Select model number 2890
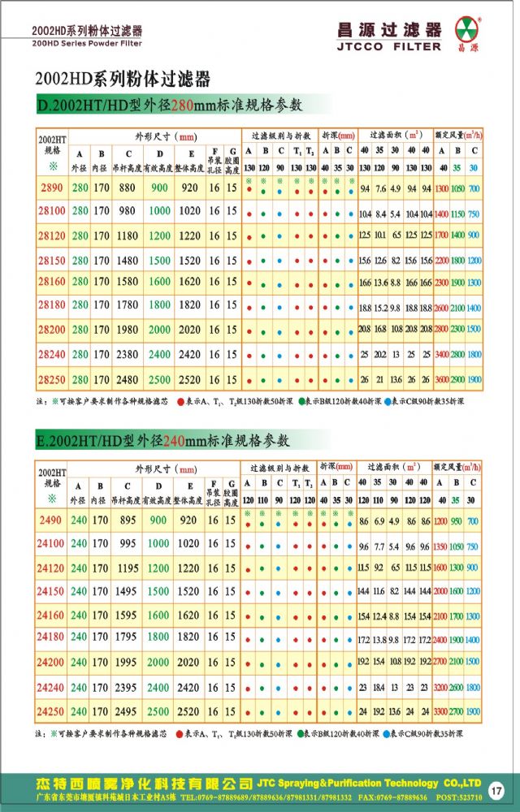Image resolution: width=520 pixels, height=812 pixels. point(52,188)
